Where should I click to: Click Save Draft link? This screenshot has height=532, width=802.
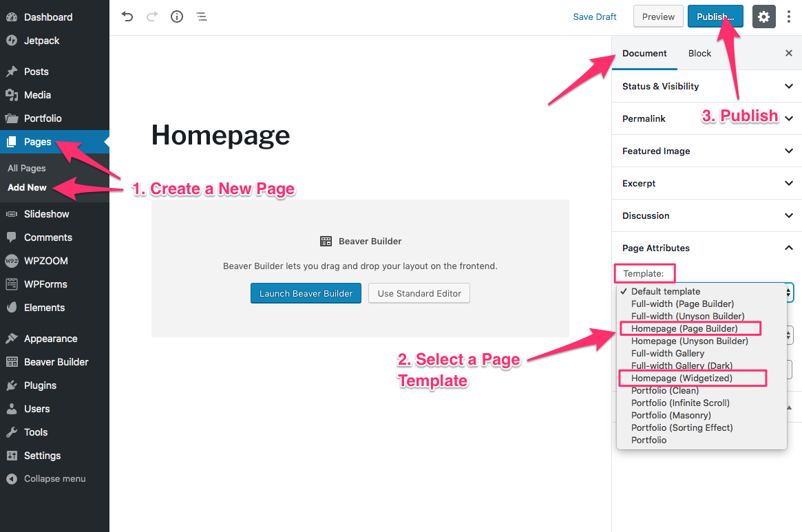(x=595, y=17)
